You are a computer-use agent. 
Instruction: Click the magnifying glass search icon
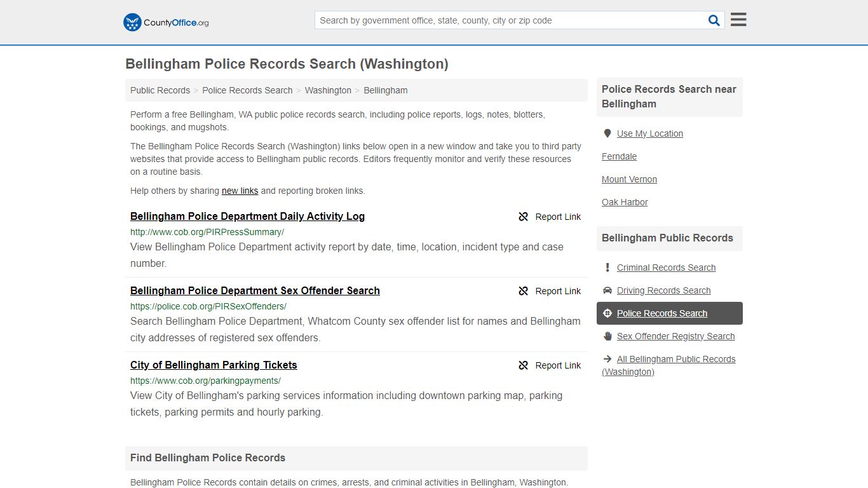point(714,20)
